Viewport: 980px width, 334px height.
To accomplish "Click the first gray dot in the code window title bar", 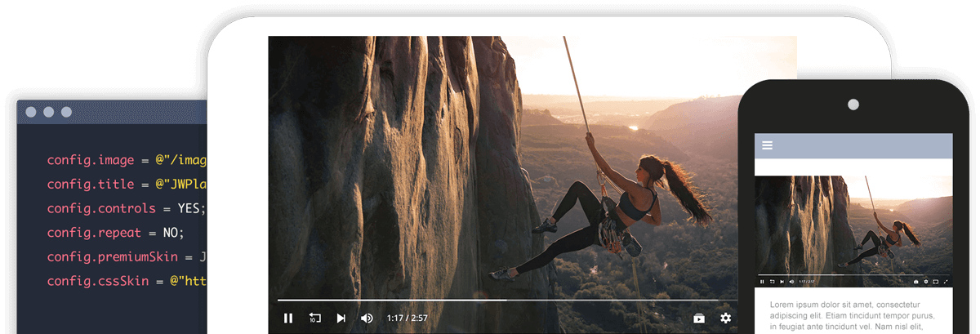I will pyautogui.click(x=31, y=112).
